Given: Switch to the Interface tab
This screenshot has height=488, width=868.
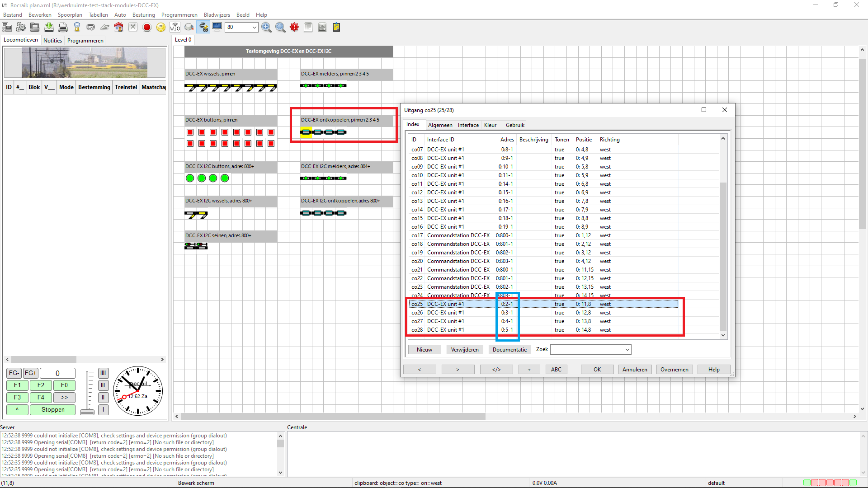Looking at the screenshot, I should pos(468,125).
